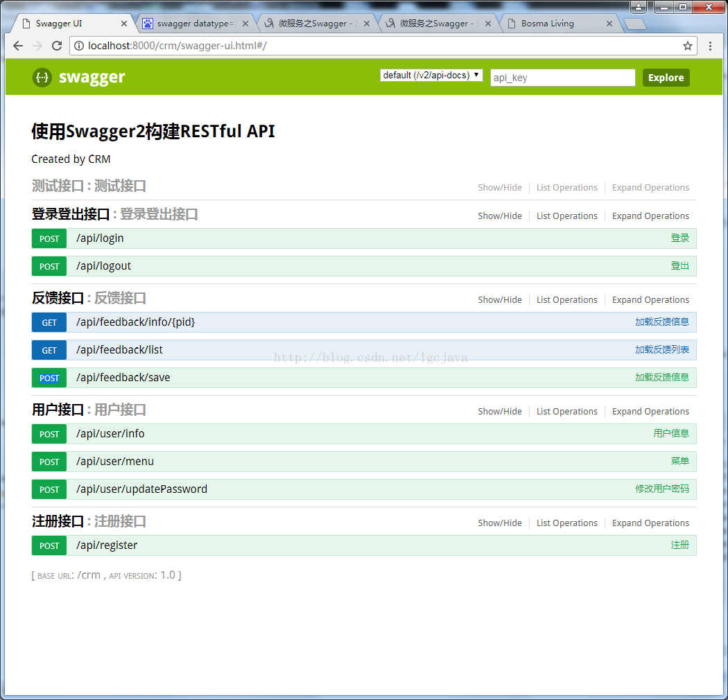Open POST /api/feedback/save operation
The image size is (728, 700).
(364, 378)
